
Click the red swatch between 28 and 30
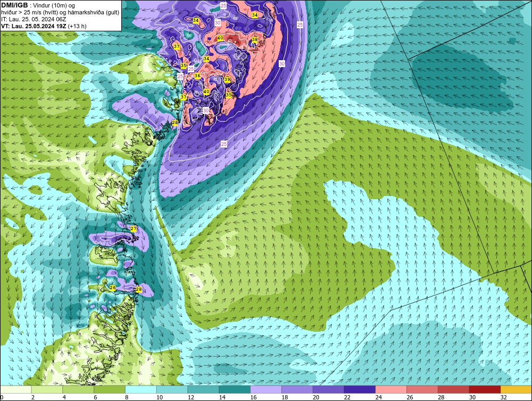454,389
